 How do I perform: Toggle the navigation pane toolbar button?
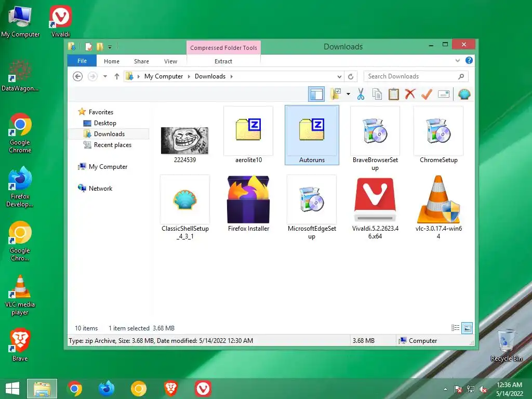point(316,94)
